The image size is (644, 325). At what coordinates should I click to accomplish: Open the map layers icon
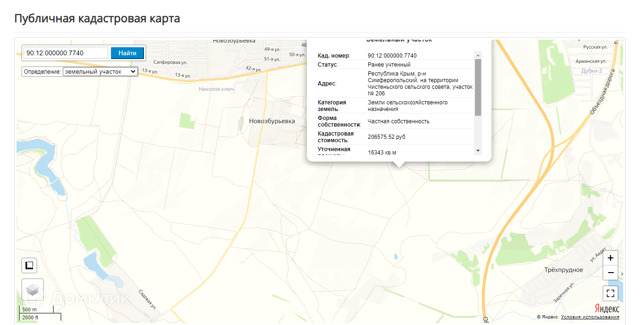tap(33, 290)
